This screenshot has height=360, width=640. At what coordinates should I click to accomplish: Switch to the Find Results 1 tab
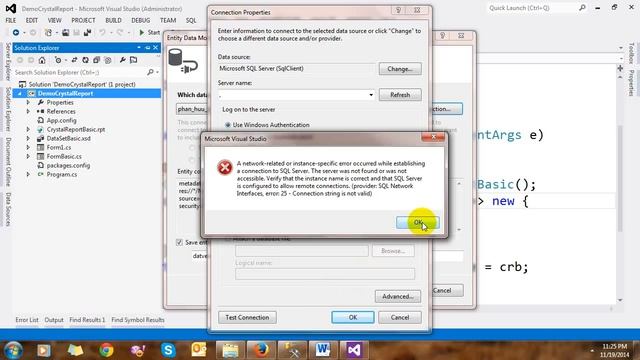coord(87,320)
